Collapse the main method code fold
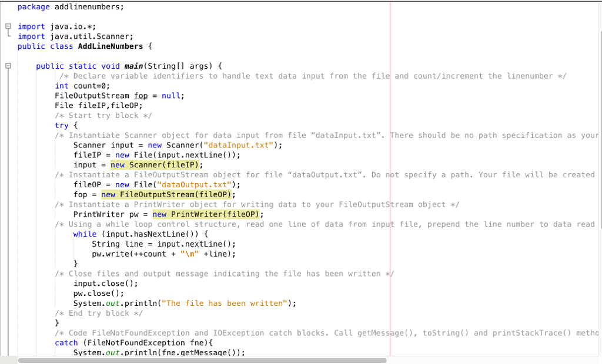This screenshot has height=364, width=602. [x=7, y=66]
